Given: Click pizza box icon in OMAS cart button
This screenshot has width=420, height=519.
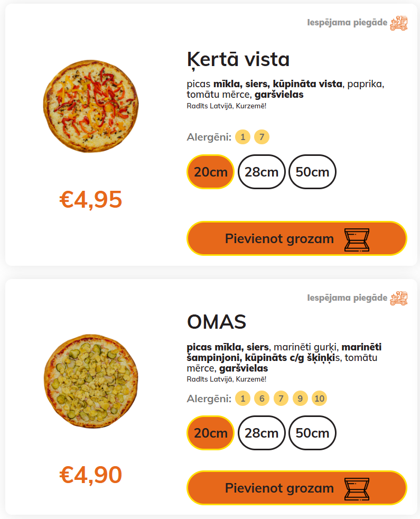Looking at the screenshot, I should [357, 488].
